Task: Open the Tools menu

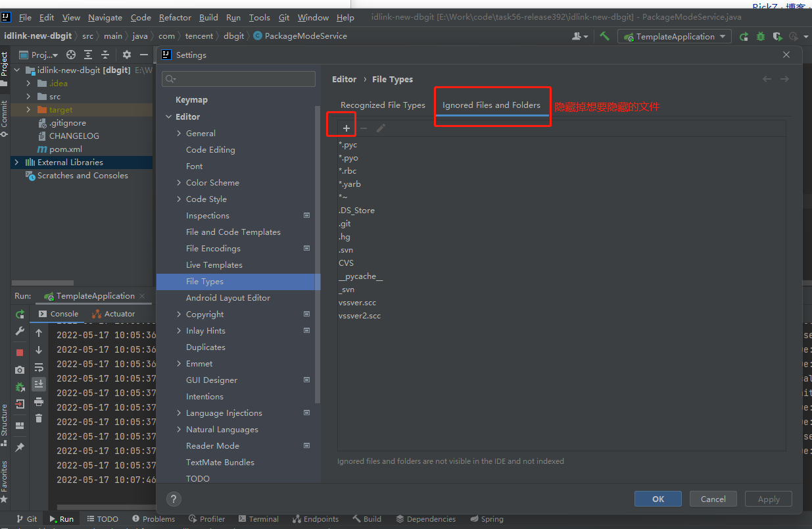Action: 259,18
